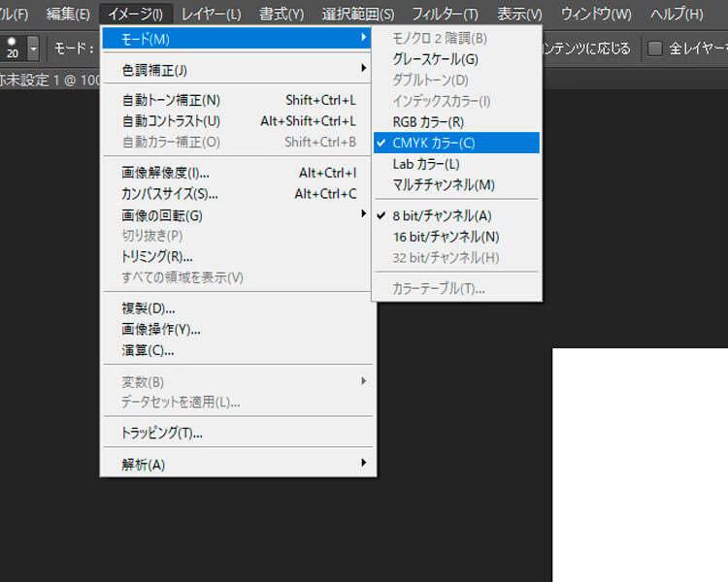Select マルチチャンネル(M) mode
The width and height of the screenshot is (728, 582).
[x=444, y=184]
